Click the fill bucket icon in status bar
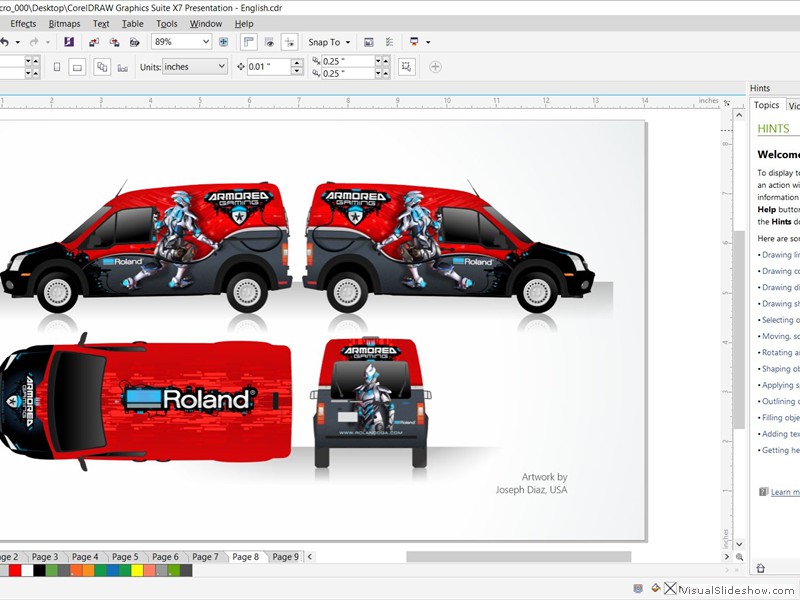The image size is (800, 600). point(656,588)
